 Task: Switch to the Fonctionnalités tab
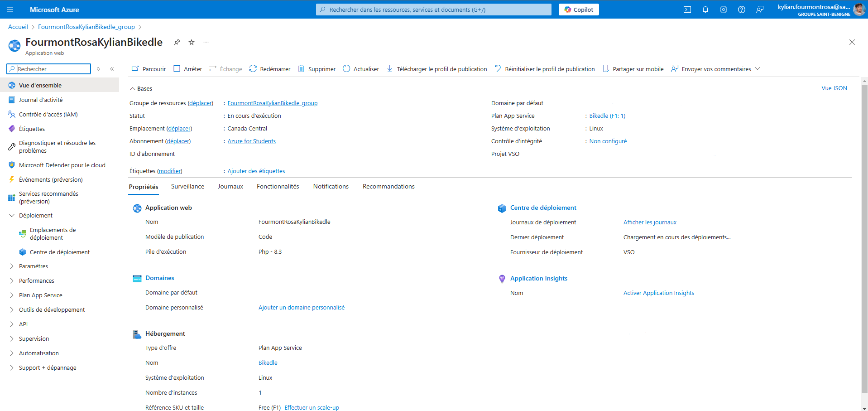278,186
